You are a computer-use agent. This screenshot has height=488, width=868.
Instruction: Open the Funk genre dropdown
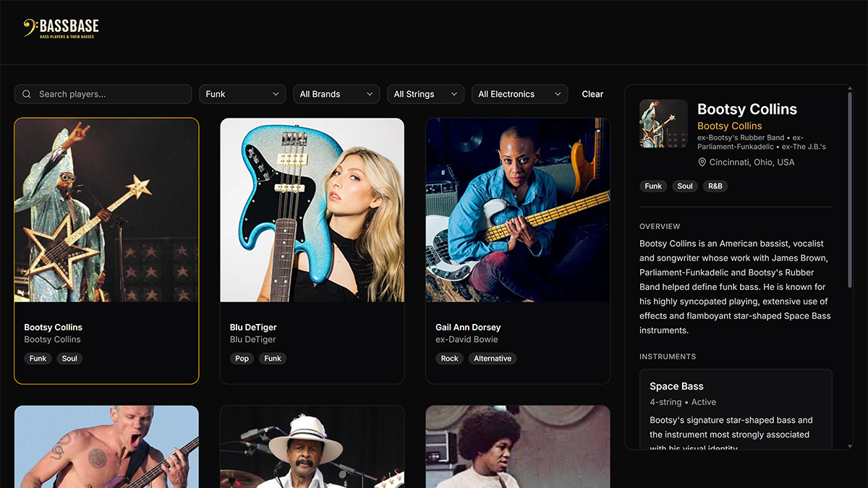tap(242, 94)
